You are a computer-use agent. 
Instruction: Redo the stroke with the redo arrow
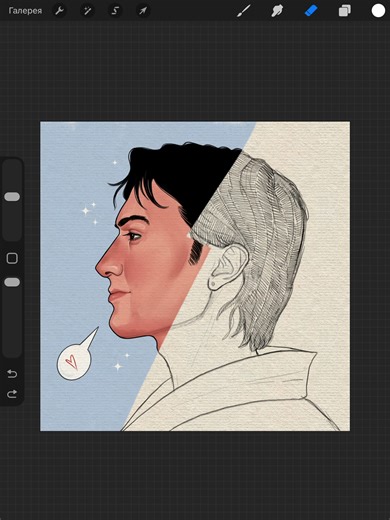point(12,394)
